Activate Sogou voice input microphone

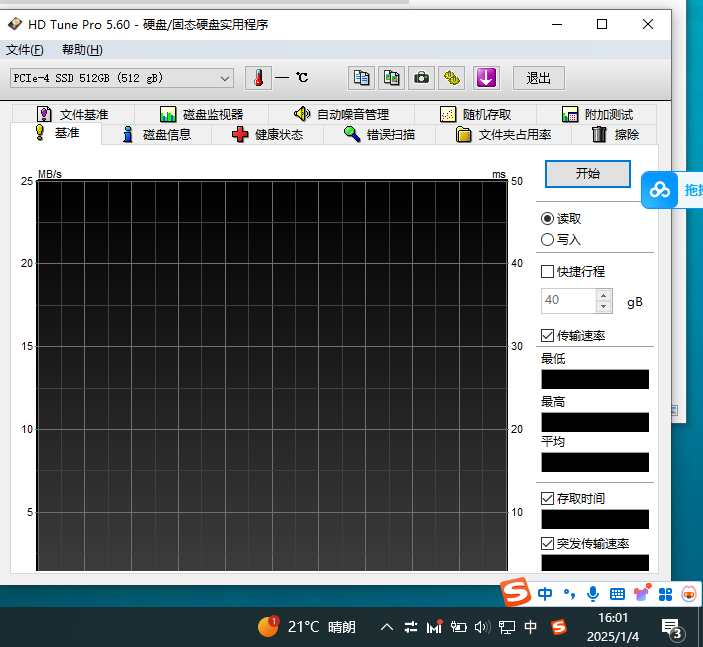[x=593, y=594]
